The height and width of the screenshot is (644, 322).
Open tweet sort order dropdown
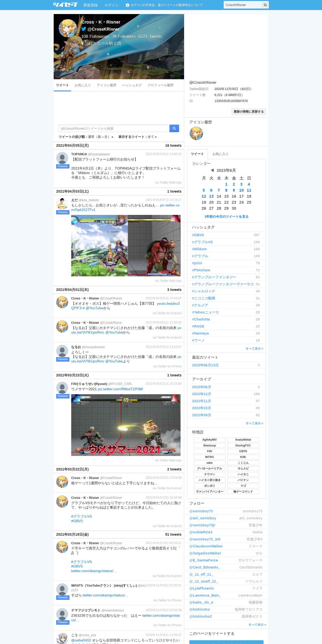click(101, 137)
